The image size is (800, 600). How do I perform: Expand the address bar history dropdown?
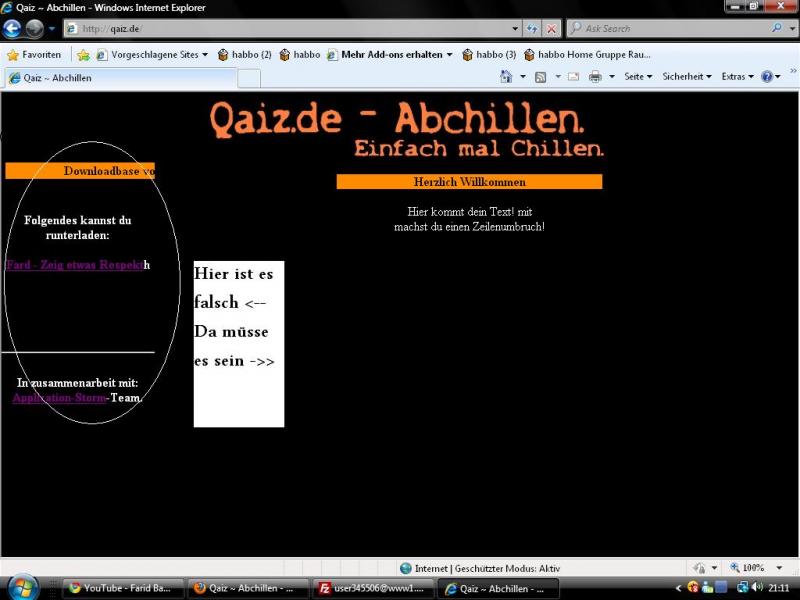tap(515, 29)
